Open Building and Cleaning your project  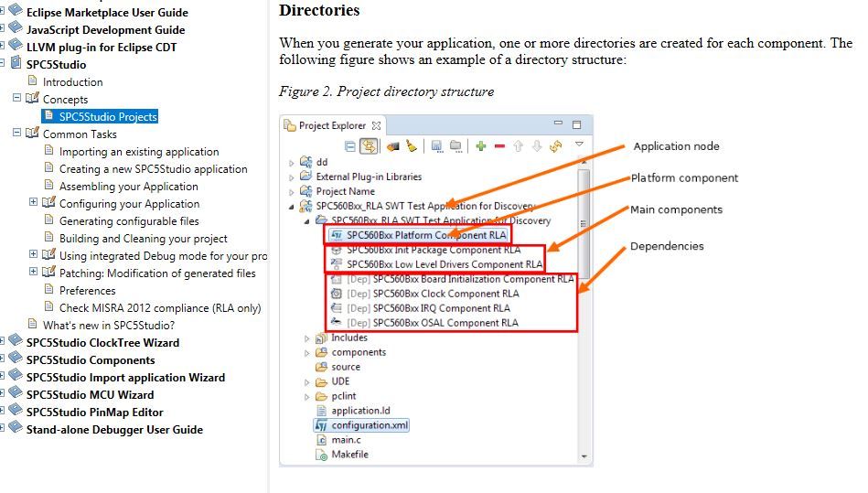click(x=144, y=239)
